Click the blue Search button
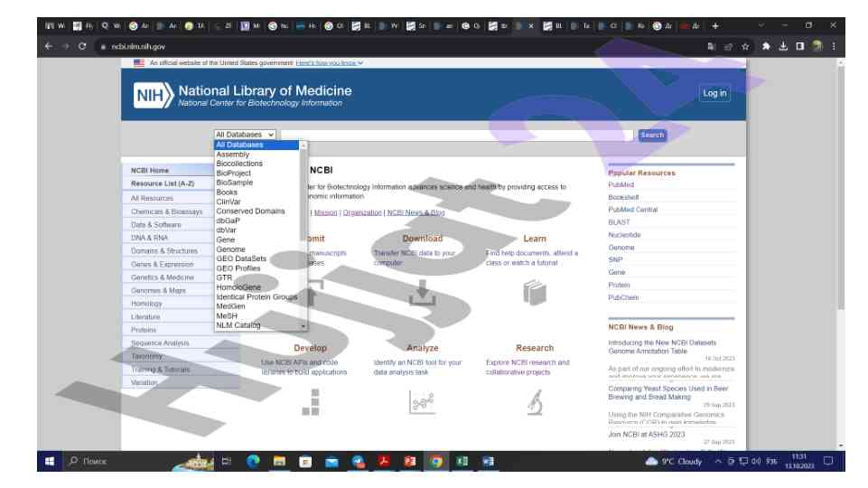Screen dimensions: 868x488 [652, 136]
